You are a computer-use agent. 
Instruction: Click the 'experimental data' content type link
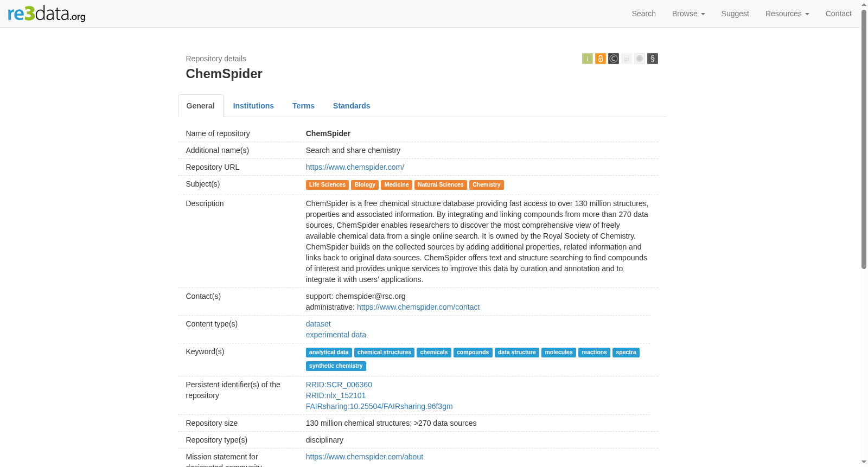pyautogui.click(x=336, y=335)
